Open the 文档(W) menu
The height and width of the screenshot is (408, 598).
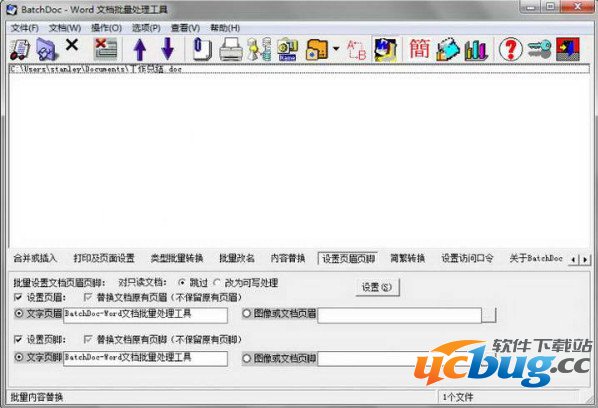pyautogui.click(x=65, y=28)
